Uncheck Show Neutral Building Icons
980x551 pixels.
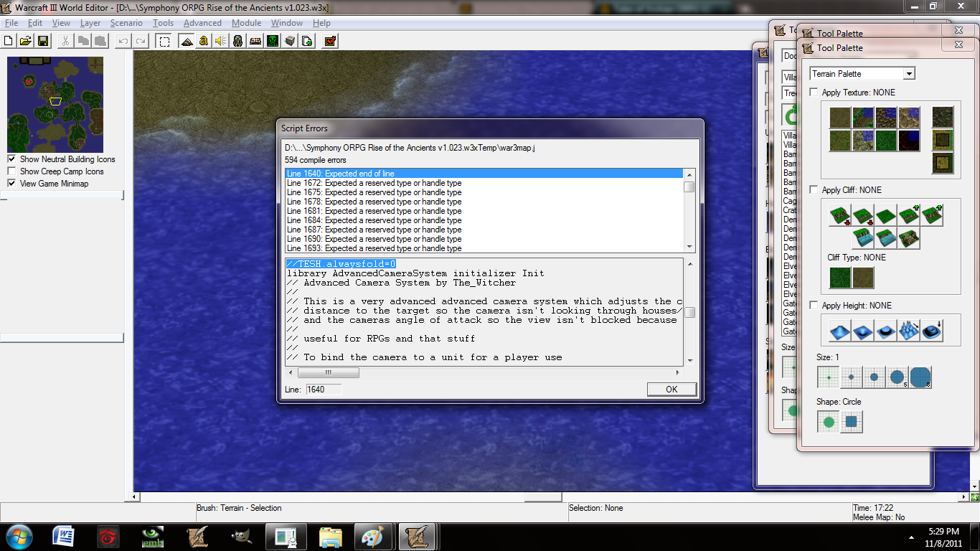(11, 159)
